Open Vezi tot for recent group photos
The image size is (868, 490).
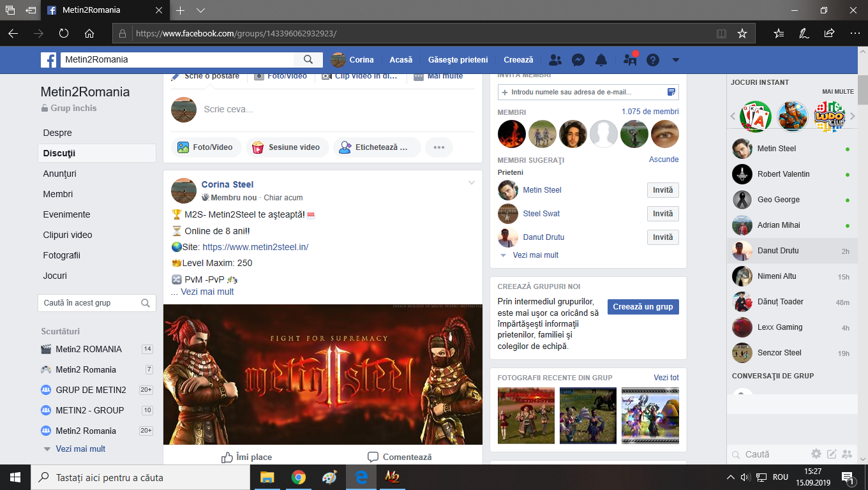tap(666, 378)
